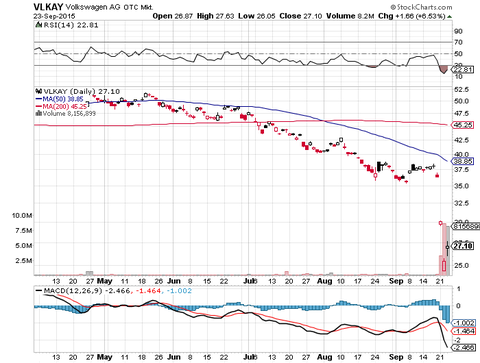Click the volume bars icon in legend
The image size is (480, 363).
click(x=38, y=114)
